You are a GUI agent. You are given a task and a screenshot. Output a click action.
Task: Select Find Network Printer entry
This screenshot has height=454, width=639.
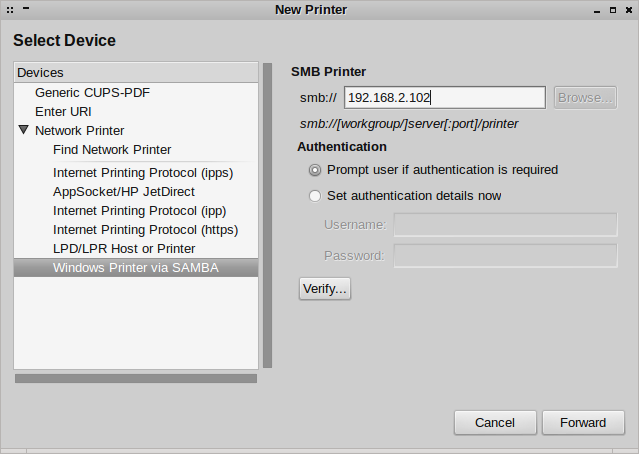pyautogui.click(x=112, y=149)
